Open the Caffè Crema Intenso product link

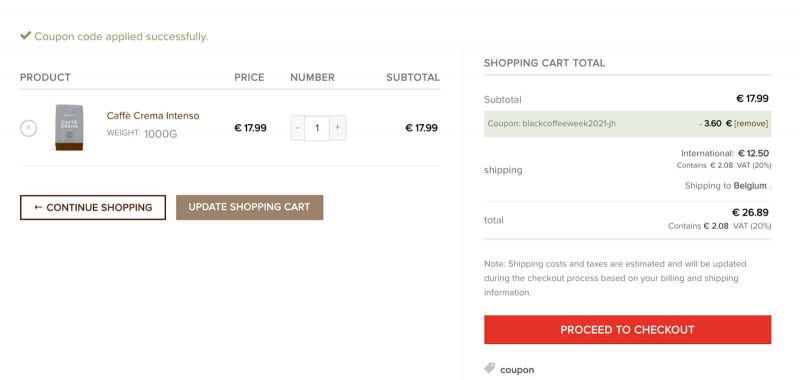(153, 116)
